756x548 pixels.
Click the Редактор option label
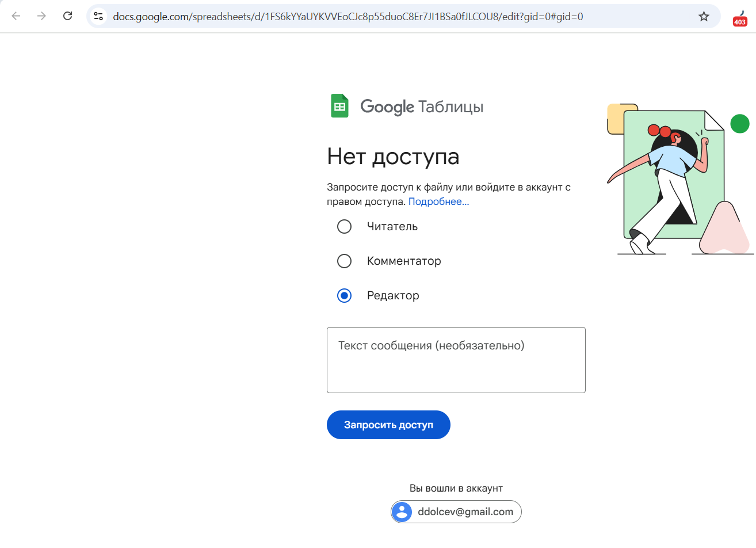(x=393, y=296)
